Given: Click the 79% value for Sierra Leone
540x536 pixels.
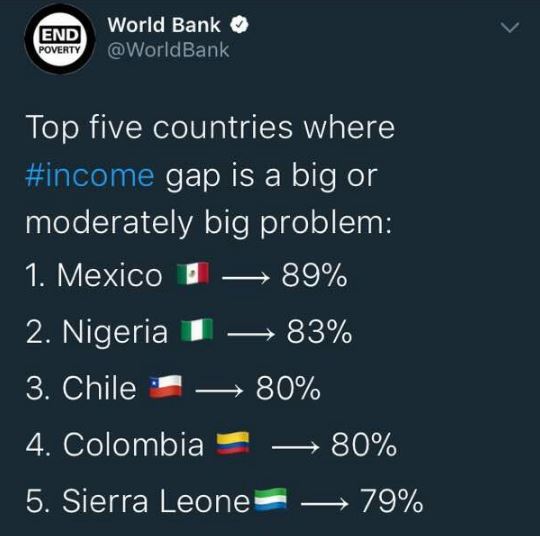Looking at the screenshot, I should [x=392, y=501].
